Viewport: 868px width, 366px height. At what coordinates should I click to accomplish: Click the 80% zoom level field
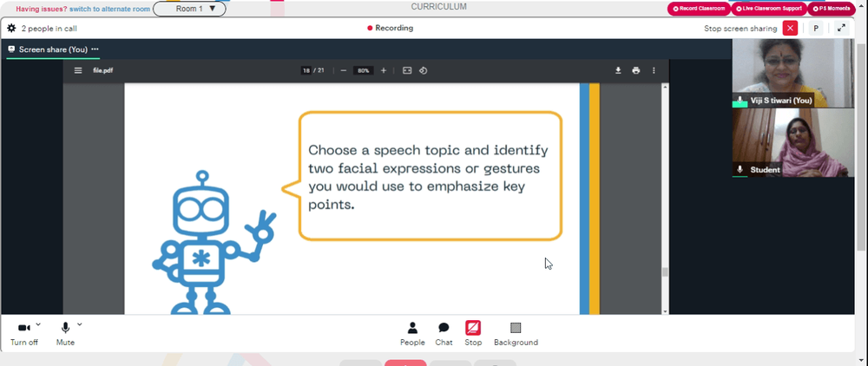click(363, 71)
